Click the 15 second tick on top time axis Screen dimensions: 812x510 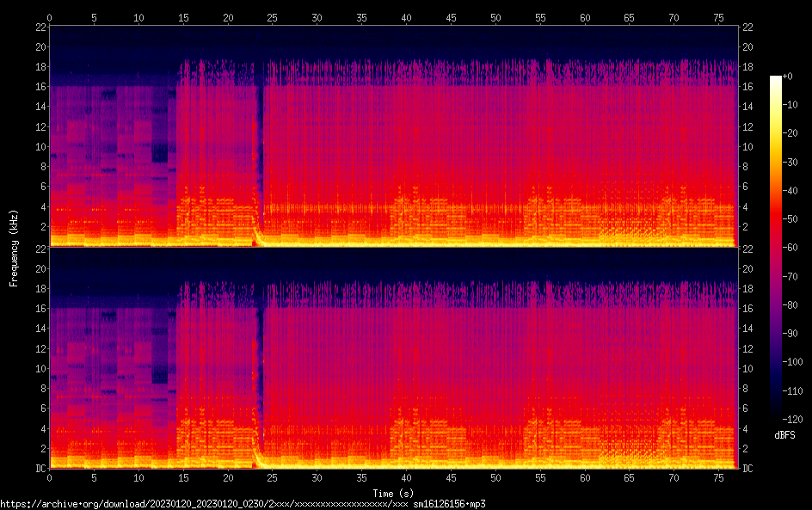click(x=183, y=17)
